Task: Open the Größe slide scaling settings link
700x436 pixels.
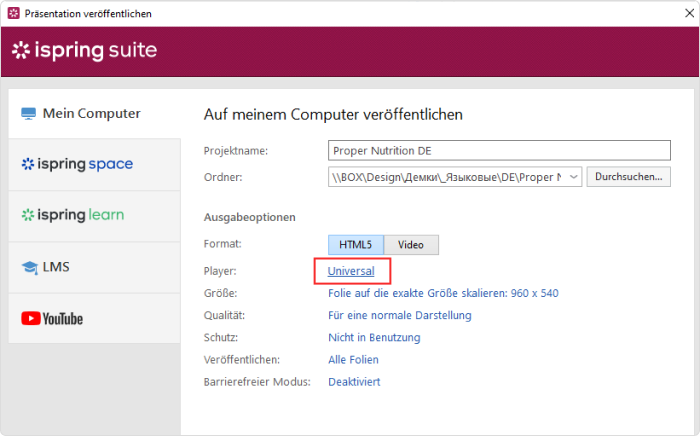Action: click(x=443, y=293)
